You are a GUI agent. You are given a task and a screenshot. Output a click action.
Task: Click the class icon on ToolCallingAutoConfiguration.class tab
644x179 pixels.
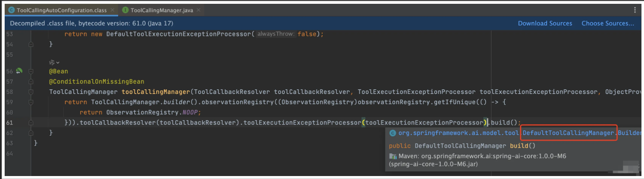point(12,10)
